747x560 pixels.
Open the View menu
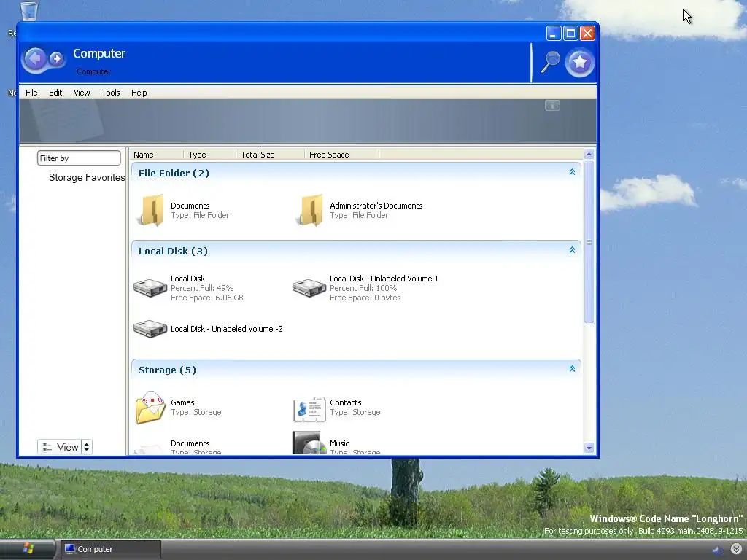coord(82,93)
